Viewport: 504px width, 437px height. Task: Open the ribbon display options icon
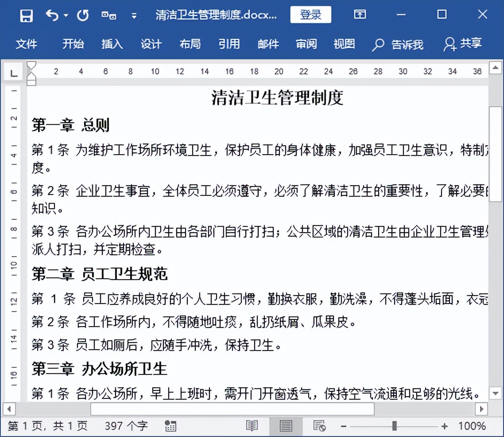[x=359, y=14]
